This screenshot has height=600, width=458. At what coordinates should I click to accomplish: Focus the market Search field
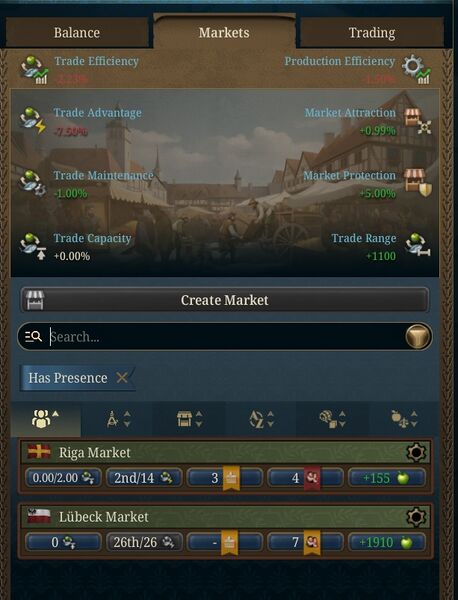(226, 337)
